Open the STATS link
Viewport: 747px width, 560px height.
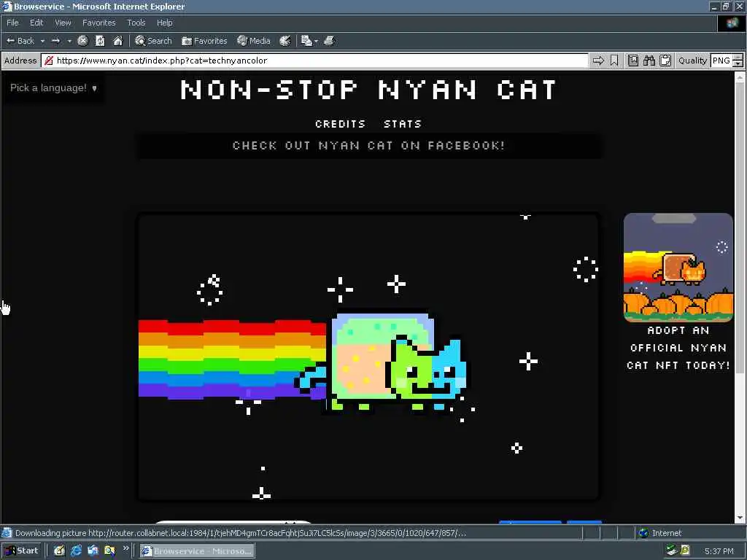click(403, 124)
